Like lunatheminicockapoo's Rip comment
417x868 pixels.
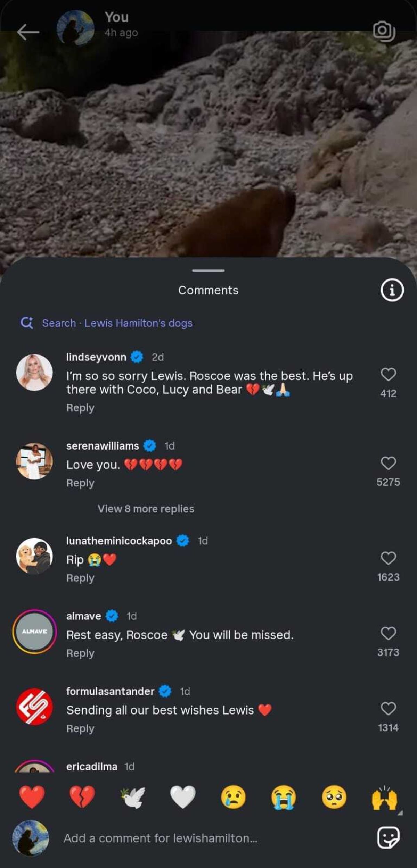[x=388, y=558]
